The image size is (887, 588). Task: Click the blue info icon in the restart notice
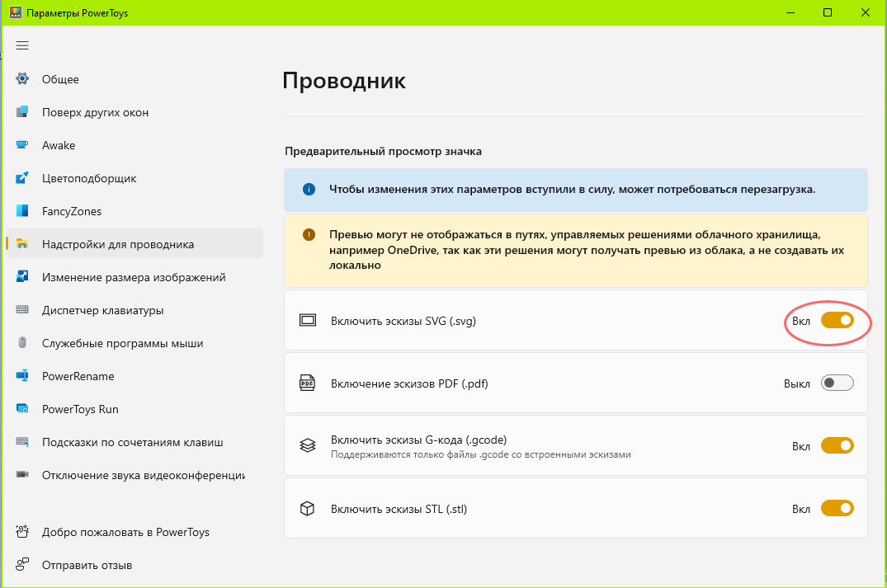pyautogui.click(x=309, y=190)
